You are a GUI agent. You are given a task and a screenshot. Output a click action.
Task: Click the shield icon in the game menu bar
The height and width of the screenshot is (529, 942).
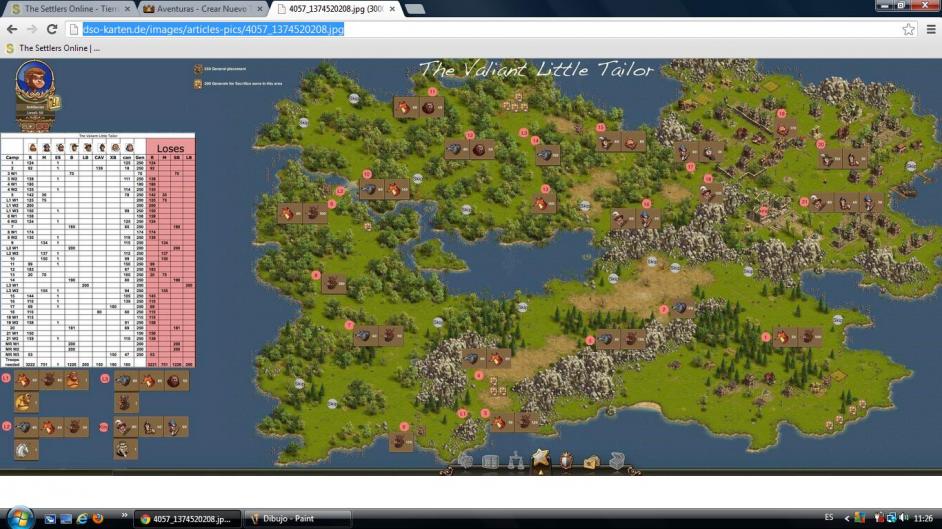[x=566, y=460]
